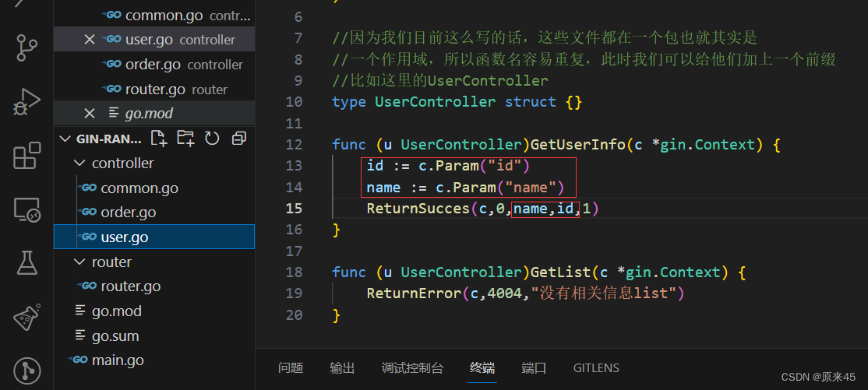Click 'type UserController struct' declaration
Viewport: 868px width, 390px height.
tap(444, 102)
